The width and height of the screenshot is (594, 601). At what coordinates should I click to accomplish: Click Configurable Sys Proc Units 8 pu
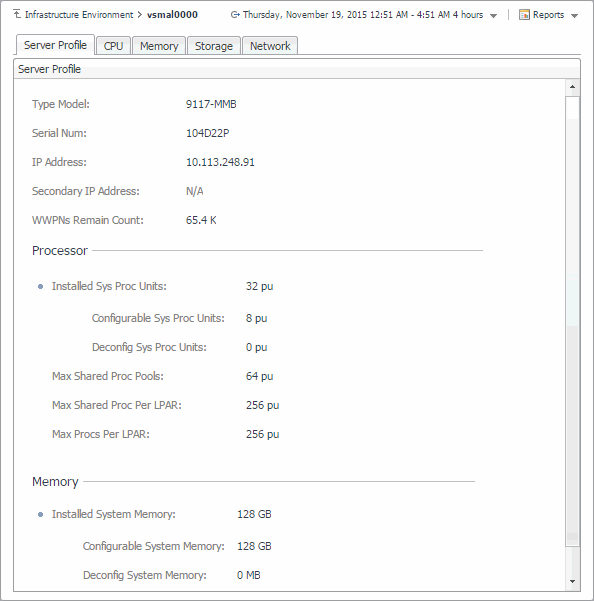point(256,319)
